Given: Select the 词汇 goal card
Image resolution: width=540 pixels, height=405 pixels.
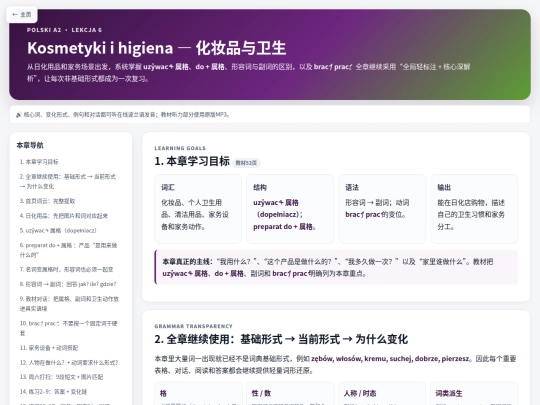Looking at the screenshot, I should click(198, 209).
